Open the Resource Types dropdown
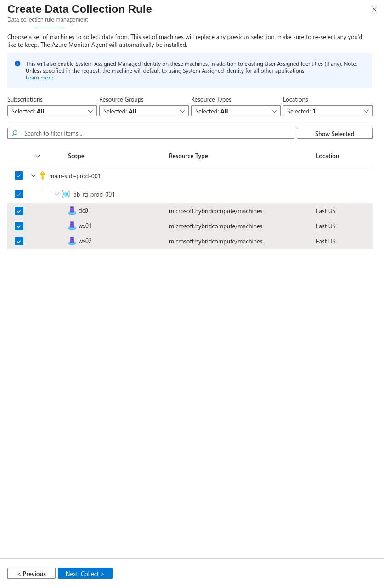Screen dimensions: 384x588 236,111
